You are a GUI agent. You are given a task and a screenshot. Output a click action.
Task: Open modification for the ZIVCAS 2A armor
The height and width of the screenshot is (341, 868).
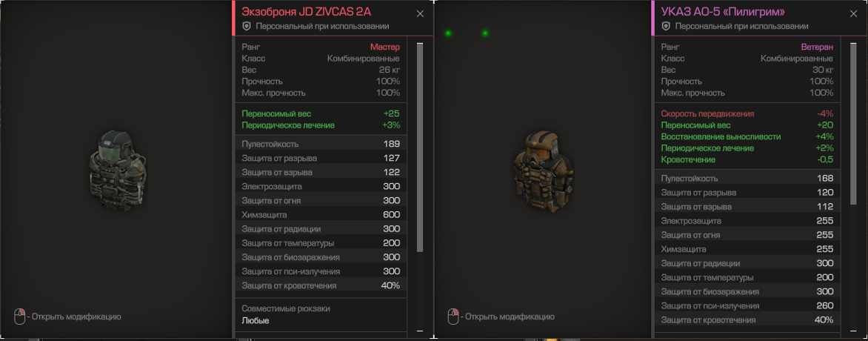[76, 317]
